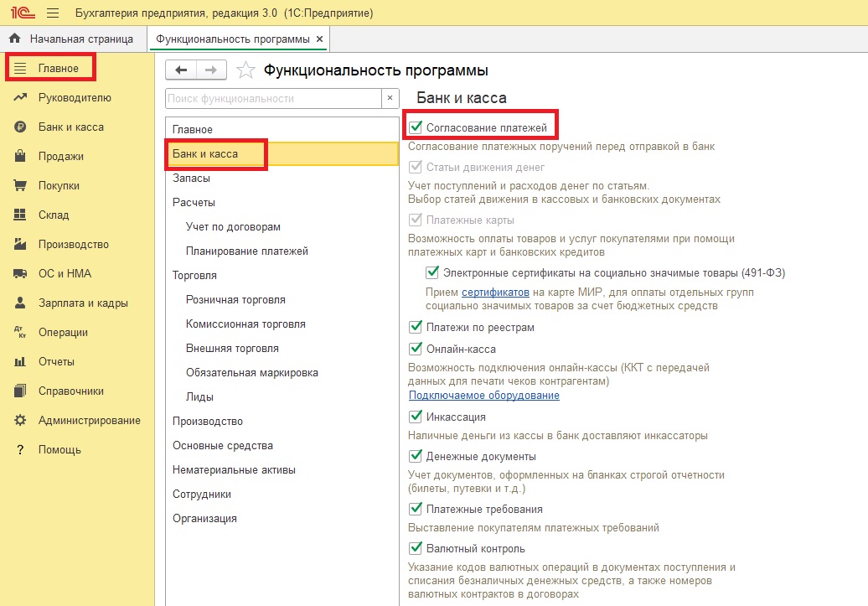Open the Подключаемое оборудование link
Image resolution: width=868 pixels, height=606 pixels.
pyautogui.click(x=483, y=395)
